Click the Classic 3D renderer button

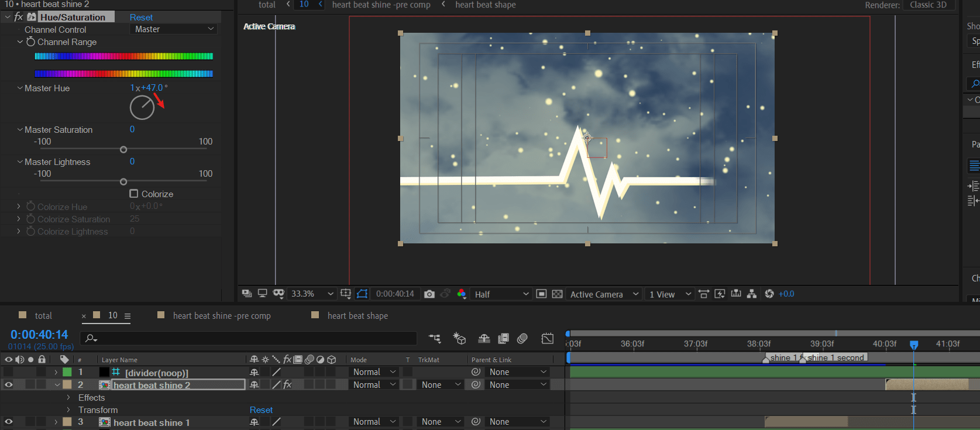(x=928, y=5)
